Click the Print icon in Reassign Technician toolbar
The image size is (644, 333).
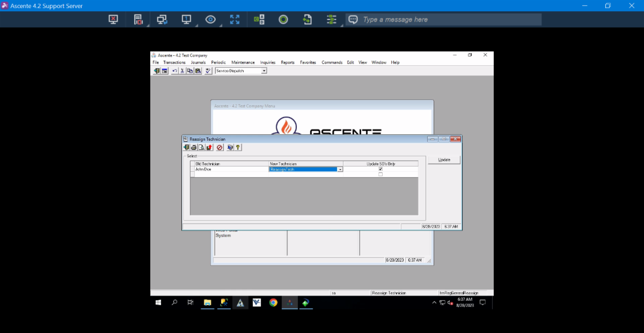(x=194, y=147)
